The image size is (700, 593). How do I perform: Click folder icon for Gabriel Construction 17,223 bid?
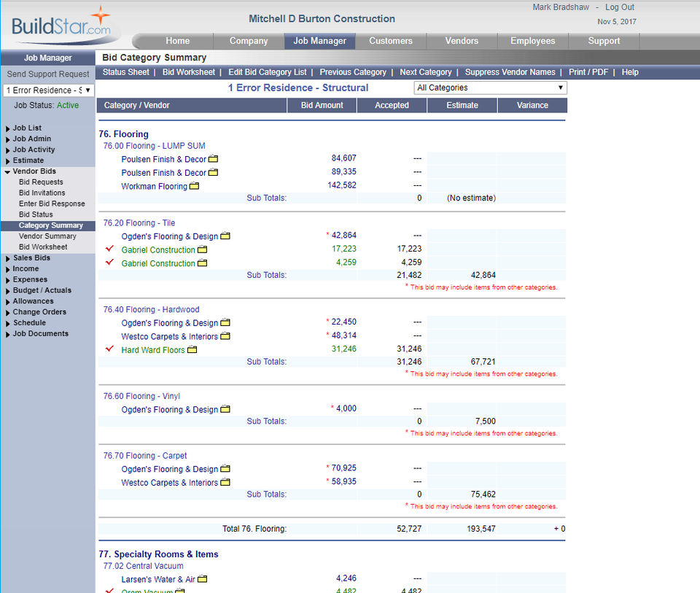202,249
